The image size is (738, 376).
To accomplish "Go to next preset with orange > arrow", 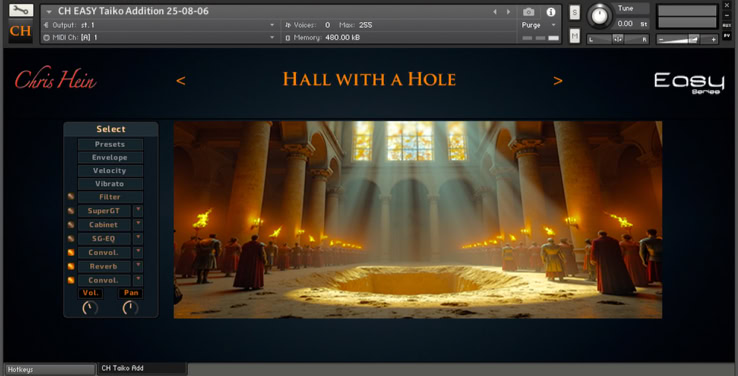I will (x=558, y=81).
